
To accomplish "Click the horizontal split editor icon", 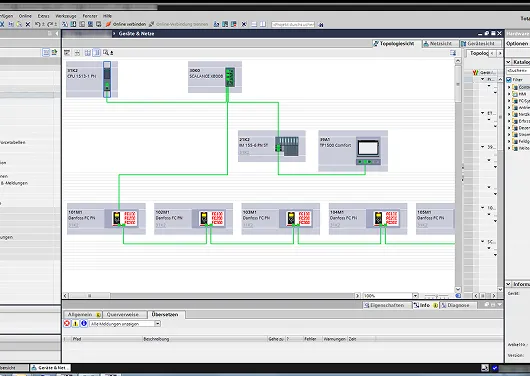I will 254,24.
